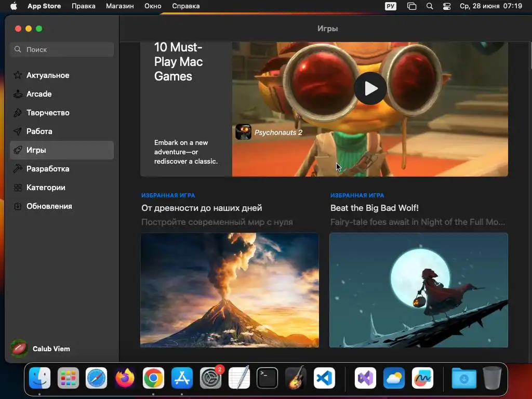Open the Окно menu
532x399 pixels.
click(x=153, y=6)
